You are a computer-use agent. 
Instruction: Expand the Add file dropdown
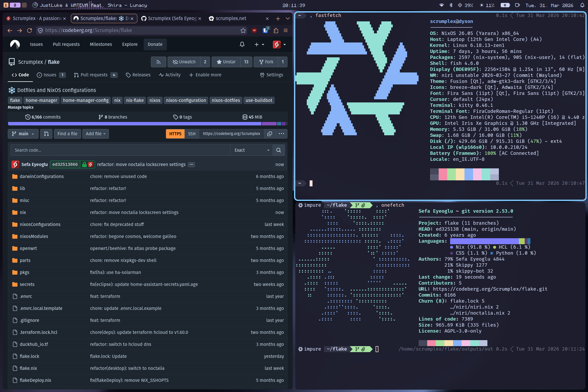tap(95, 134)
